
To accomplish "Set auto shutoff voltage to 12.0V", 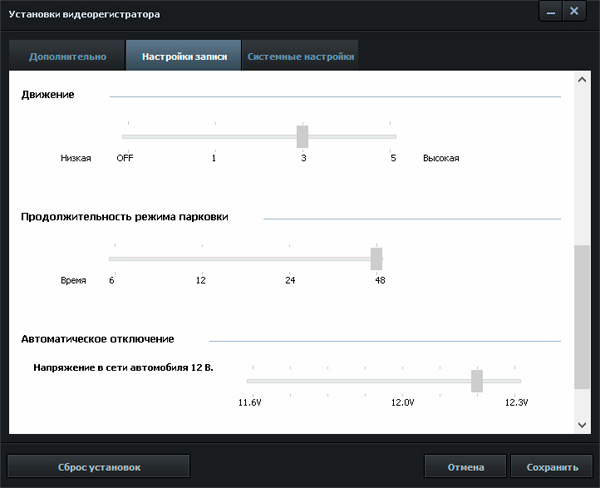I will coord(402,381).
